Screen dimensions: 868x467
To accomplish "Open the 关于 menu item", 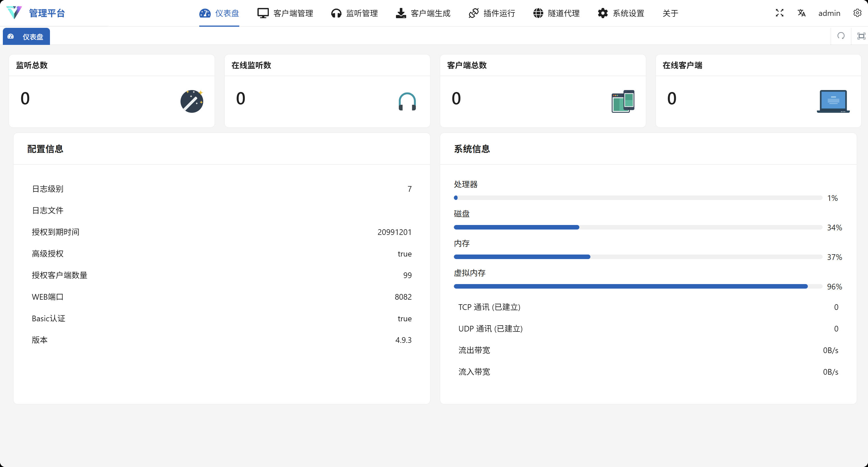I will click(x=670, y=13).
